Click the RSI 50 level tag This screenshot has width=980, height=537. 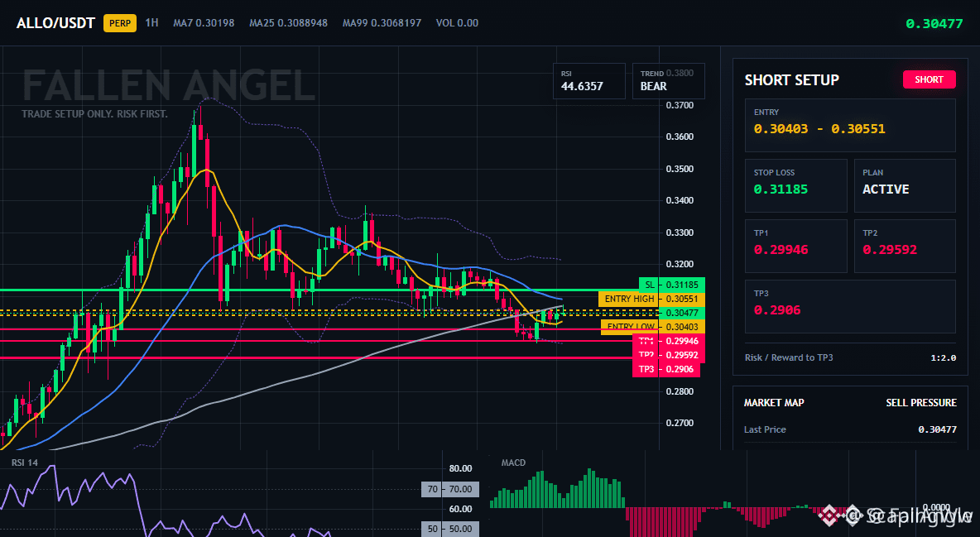450,529
